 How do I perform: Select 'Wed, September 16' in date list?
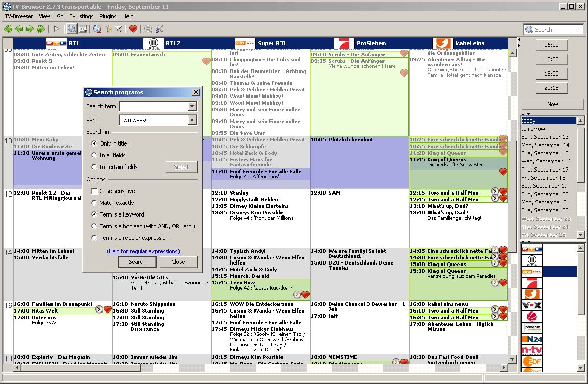coord(545,161)
